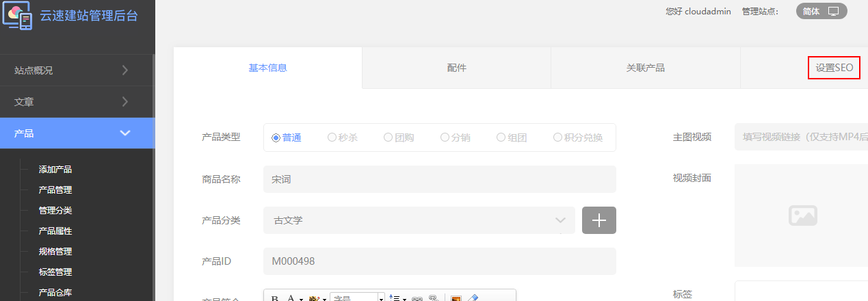This screenshot has height=301, width=868.
Task: Select the 秒杀 product type
Action: point(343,138)
